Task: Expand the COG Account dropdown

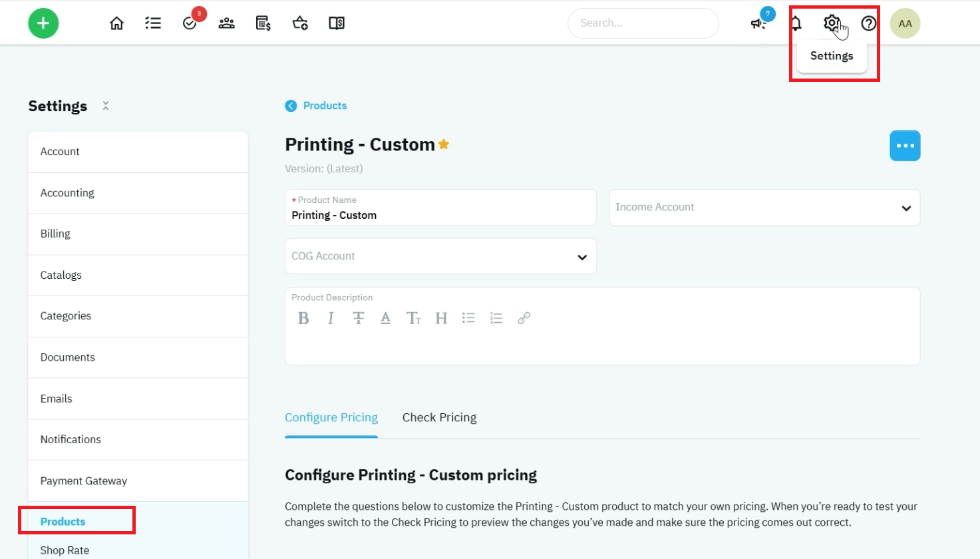Action: point(440,256)
